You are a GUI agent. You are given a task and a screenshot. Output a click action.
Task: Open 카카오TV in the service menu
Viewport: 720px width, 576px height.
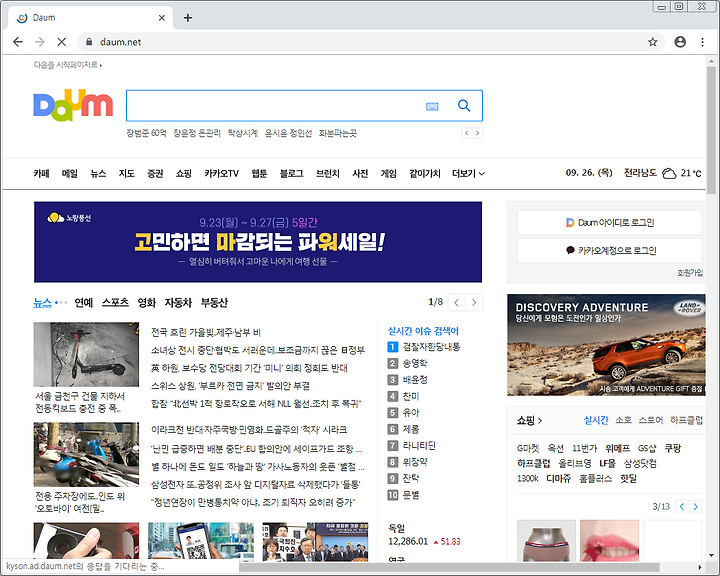pos(221,174)
